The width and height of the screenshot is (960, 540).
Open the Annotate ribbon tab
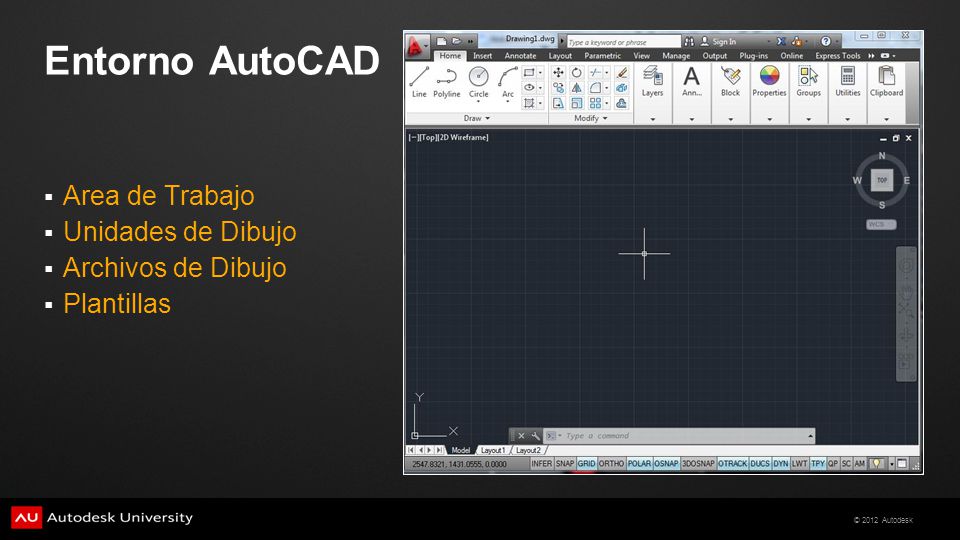520,56
